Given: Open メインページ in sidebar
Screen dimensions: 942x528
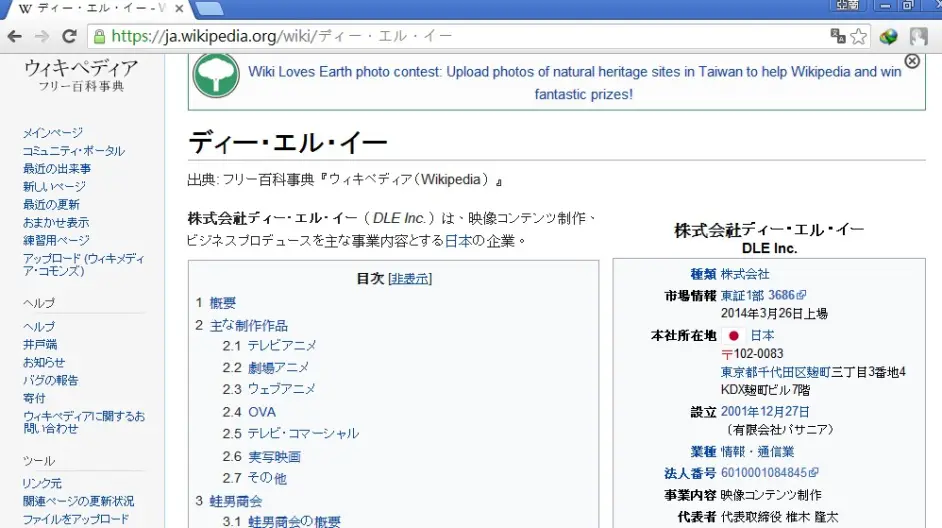Looking at the screenshot, I should tap(53, 133).
